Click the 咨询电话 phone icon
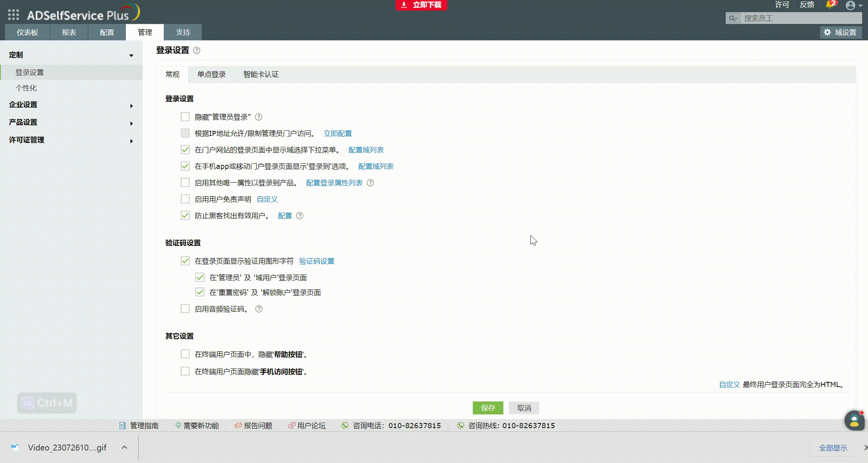 345,425
